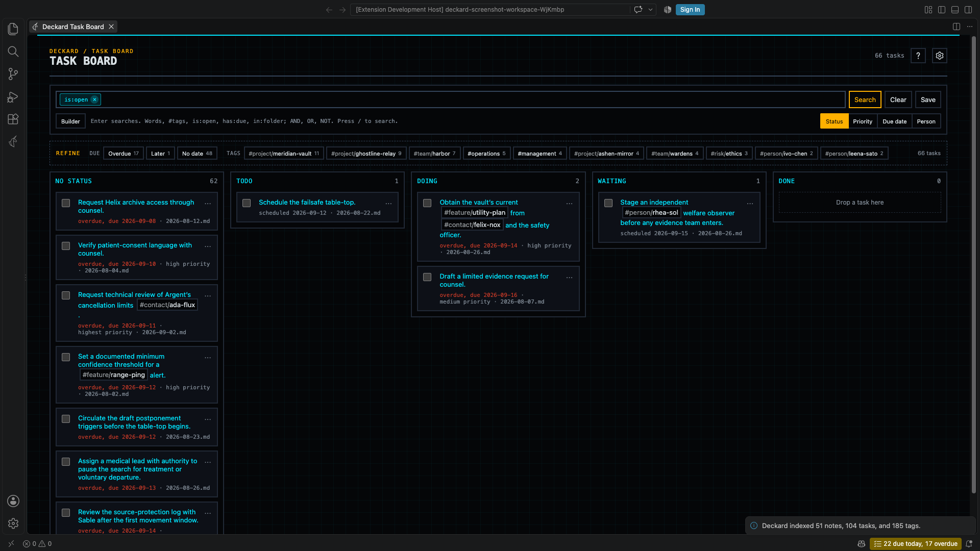Check Assign a medical lead task

66,462
